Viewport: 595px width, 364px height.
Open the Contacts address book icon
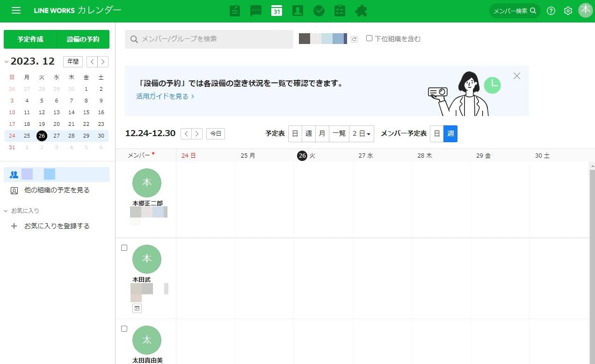pos(297,11)
